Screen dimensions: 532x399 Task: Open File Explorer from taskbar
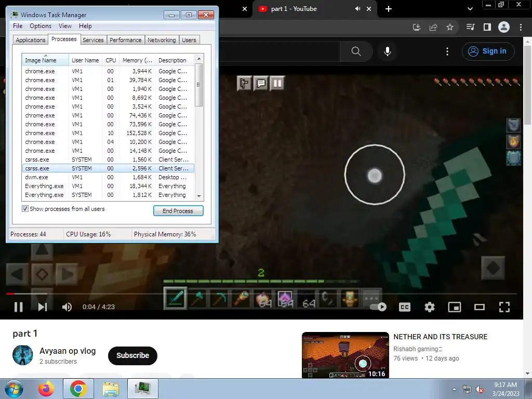[111, 389]
